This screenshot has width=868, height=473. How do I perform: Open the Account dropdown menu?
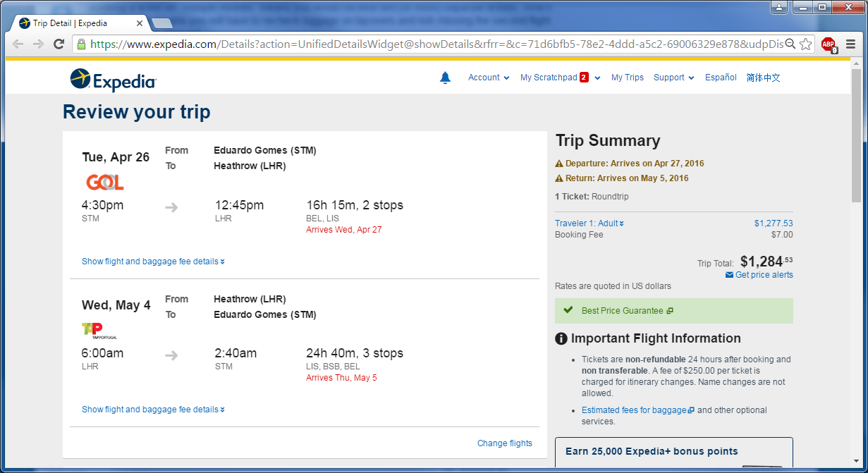point(488,78)
